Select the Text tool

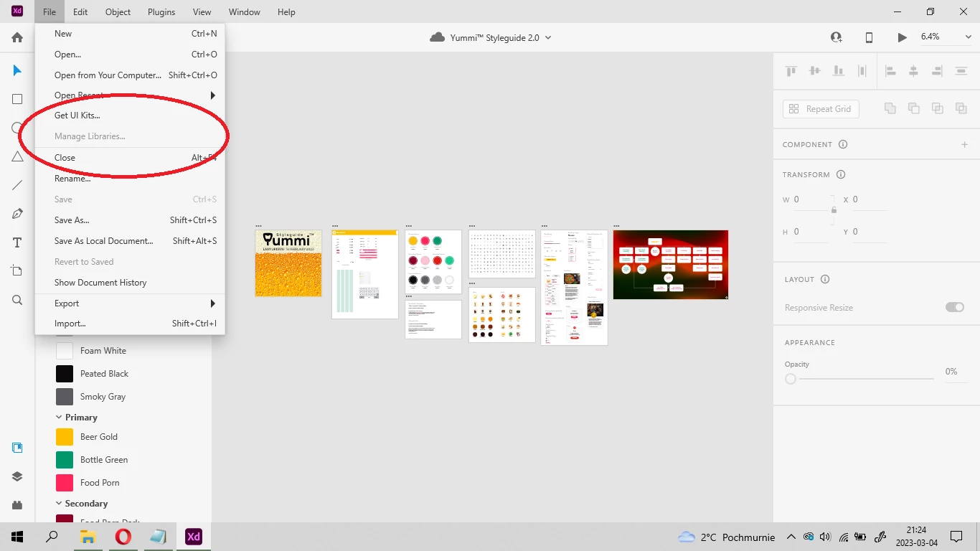pos(17,242)
